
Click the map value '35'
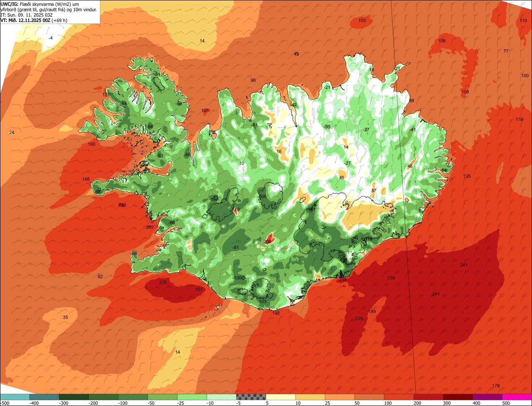[x=65, y=317]
